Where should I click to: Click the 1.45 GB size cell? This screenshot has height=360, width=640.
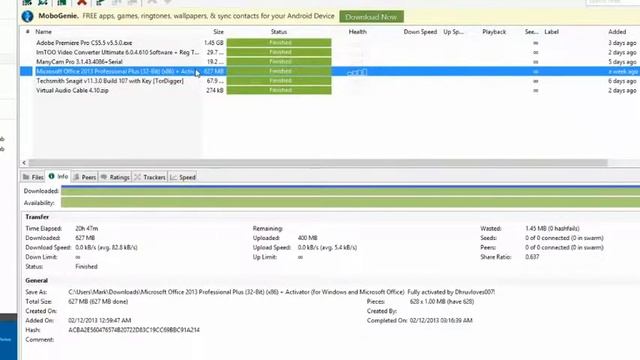click(x=214, y=43)
